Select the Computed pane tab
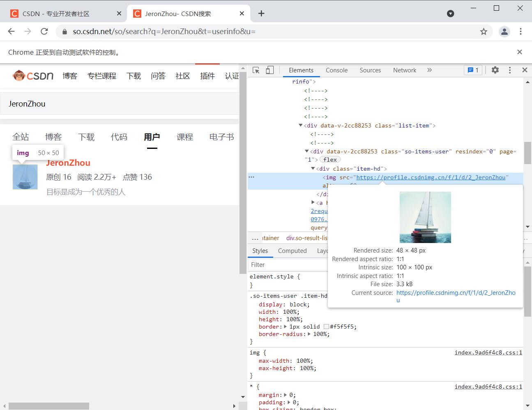This screenshot has width=532, height=410. tap(292, 251)
